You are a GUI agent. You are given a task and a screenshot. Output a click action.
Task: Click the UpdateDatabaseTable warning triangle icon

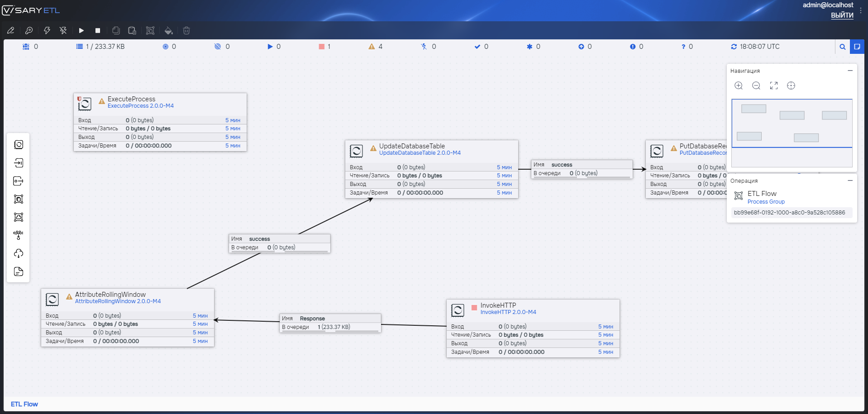coord(373,148)
